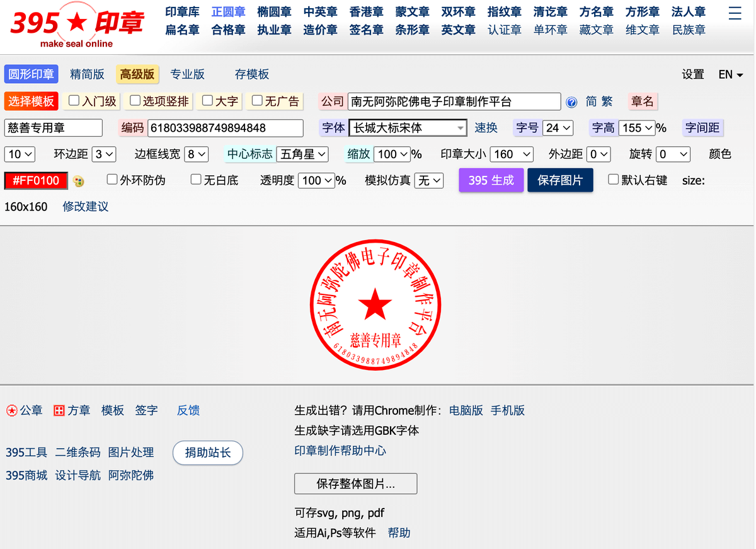Click the #FF0100 red color swatch

pos(35,180)
